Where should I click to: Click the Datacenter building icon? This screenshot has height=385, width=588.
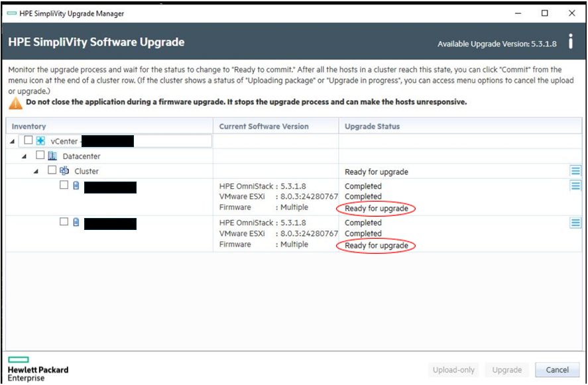coord(52,156)
